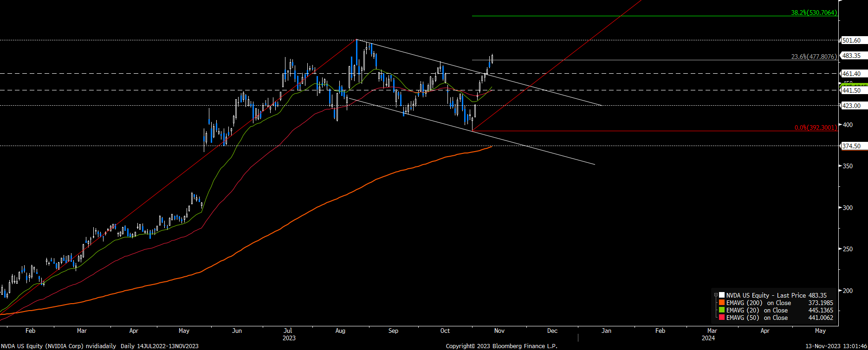Image resolution: width=868 pixels, height=350 pixels.
Task: Select the 'EMAVG (20) on Close' legend entry
Action: click(757, 310)
